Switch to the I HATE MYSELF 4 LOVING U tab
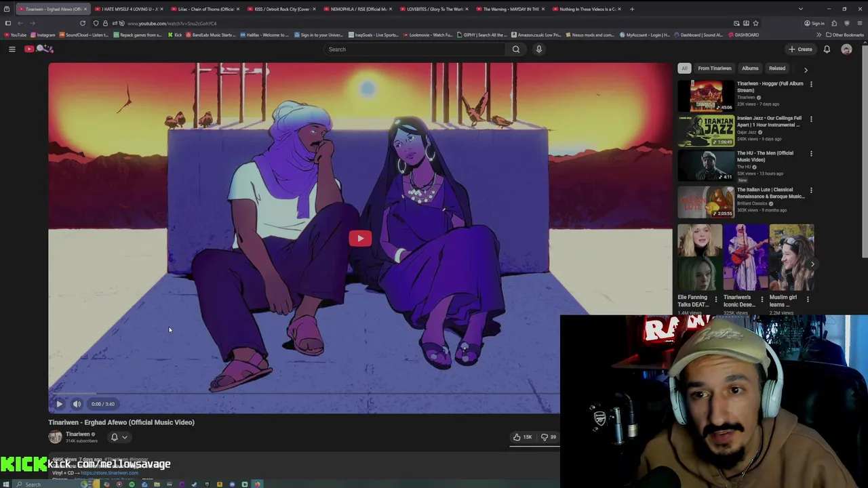This screenshot has width=868, height=488. [x=129, y=9]
